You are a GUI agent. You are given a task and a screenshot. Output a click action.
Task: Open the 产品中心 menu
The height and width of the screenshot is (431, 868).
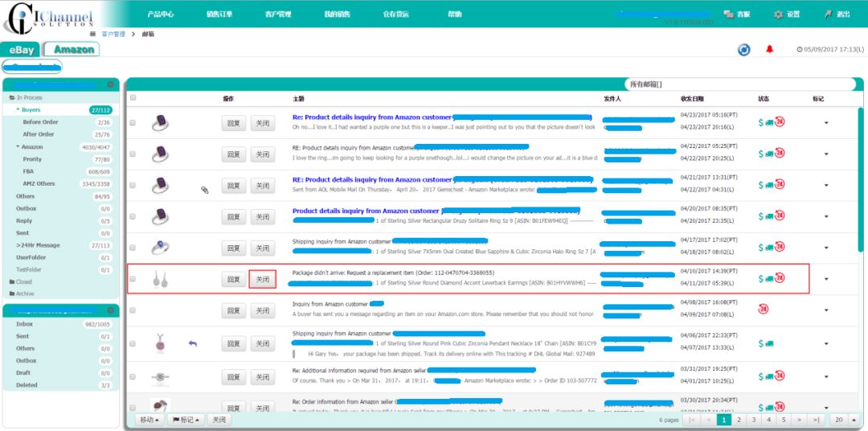[161, 14]
